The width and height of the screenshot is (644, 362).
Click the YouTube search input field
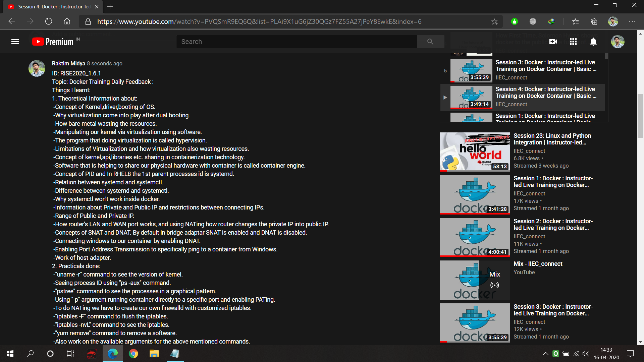297,42
